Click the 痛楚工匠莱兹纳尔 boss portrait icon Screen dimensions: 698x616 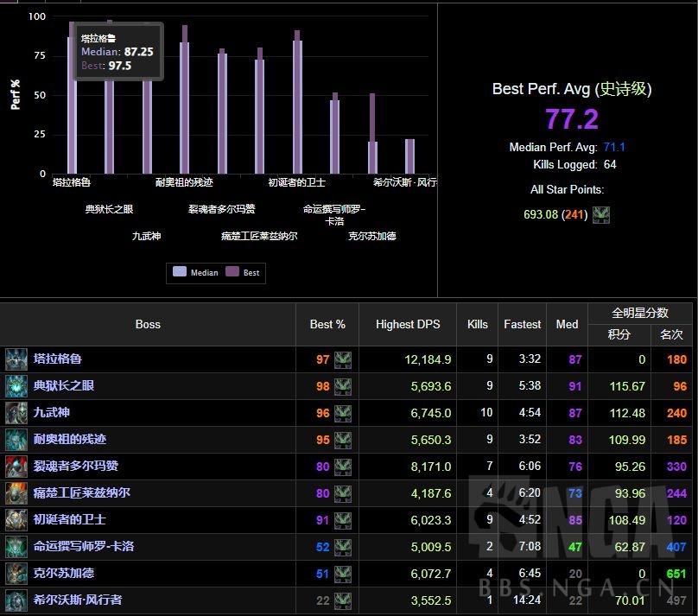click(16, 493)
